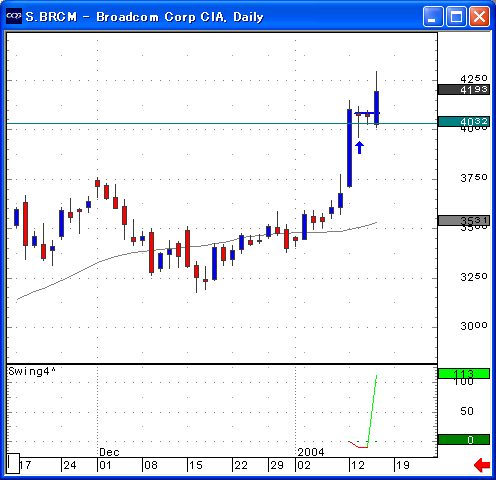The height and width of the screenshot is (480, 496).
Task: Click the 2004 year label on time axis
Action: [311, 452]
